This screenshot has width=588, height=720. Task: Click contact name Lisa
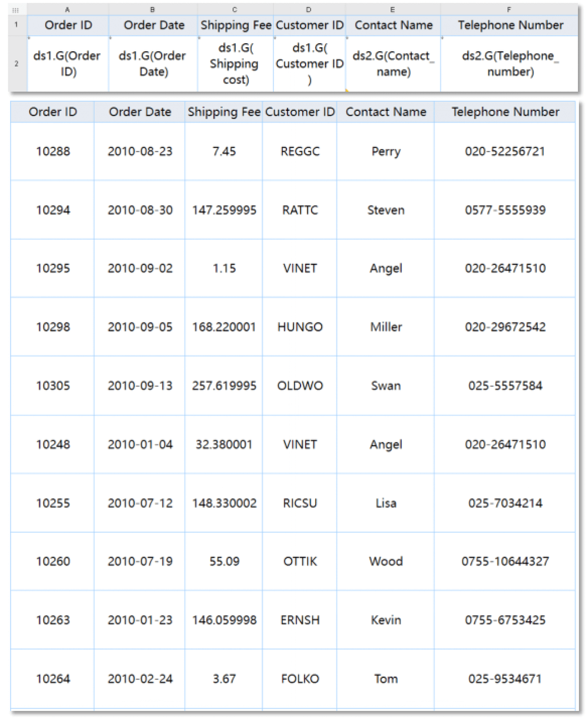(386, 503)
